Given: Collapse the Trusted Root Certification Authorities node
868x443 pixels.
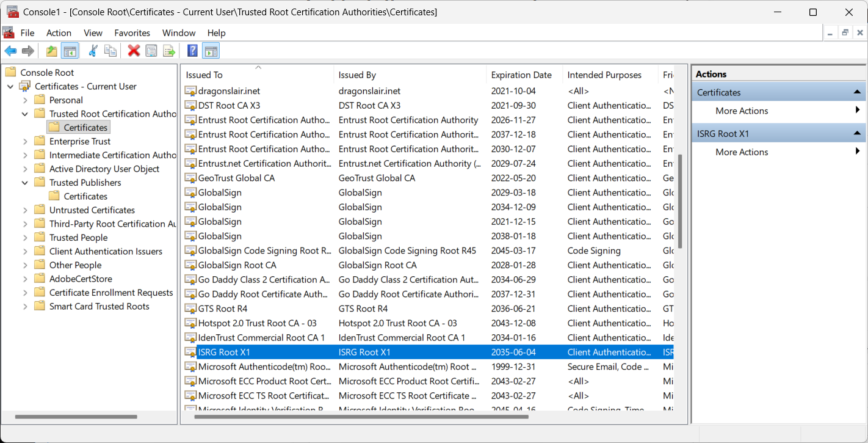Looking at the screenshot, I should 25,114.
